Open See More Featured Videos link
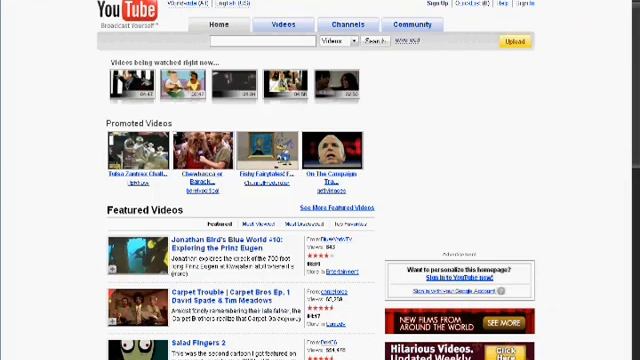Viewport: 640px width, 360px height. 337,208
